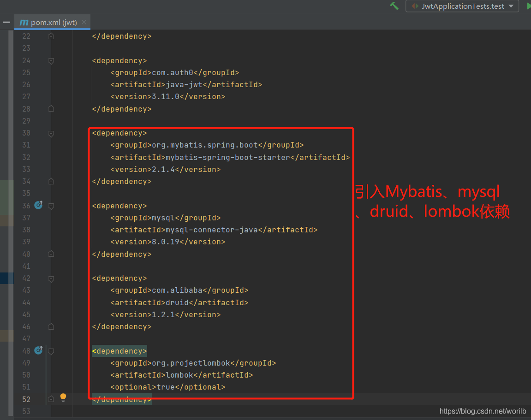The image size is (531, 420).
Task: Click the version 8.0.19 text
Action: click(x=166, y=242)
